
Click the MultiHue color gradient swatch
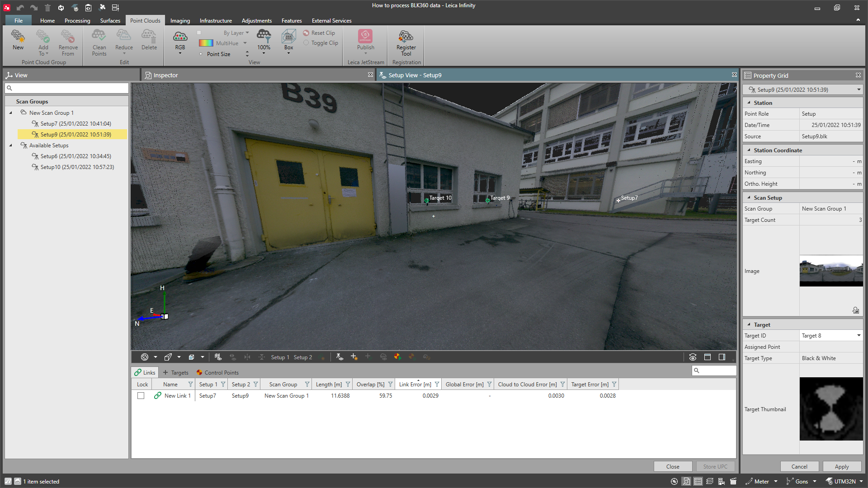206,43
